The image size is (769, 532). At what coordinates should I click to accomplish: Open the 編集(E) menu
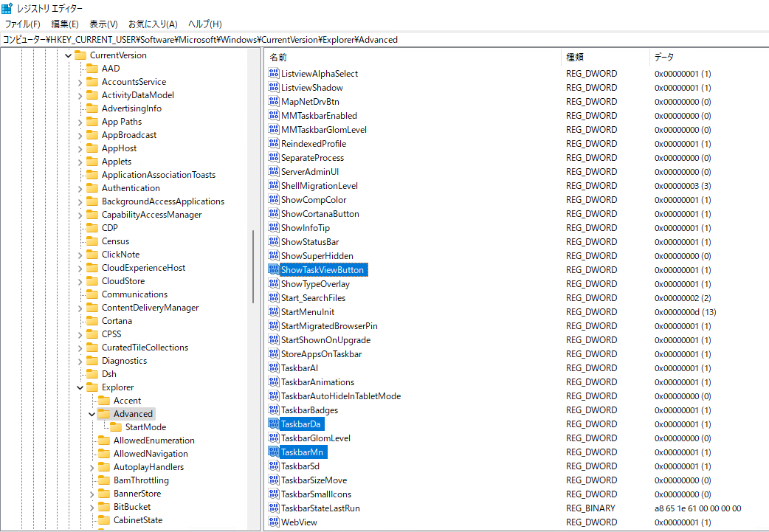click(x=65, y=24)
